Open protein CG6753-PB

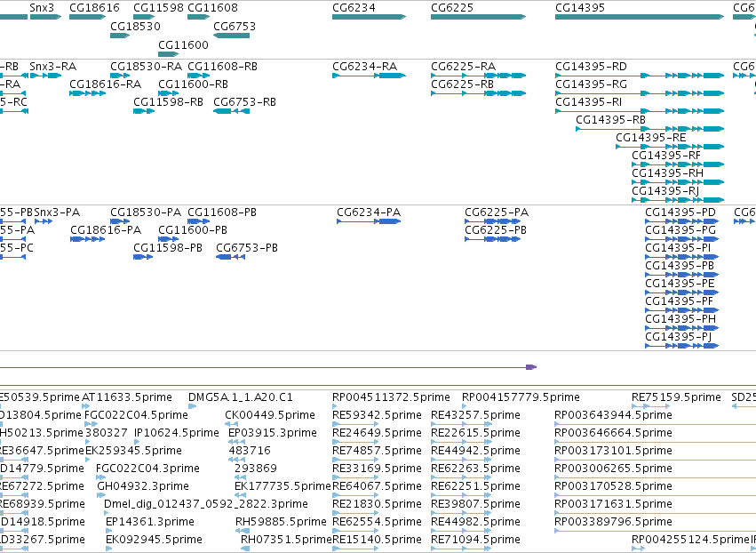tap(247, 249)
